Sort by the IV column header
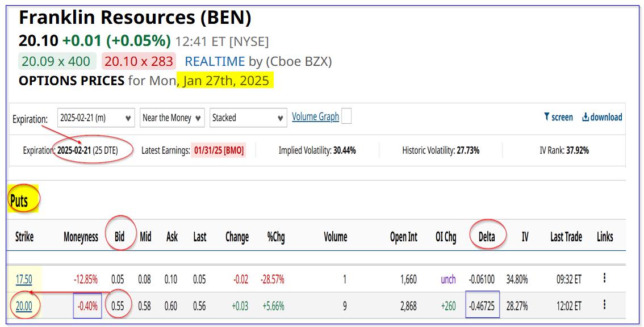This screenshot has width=644, height=327. point(525,237)
